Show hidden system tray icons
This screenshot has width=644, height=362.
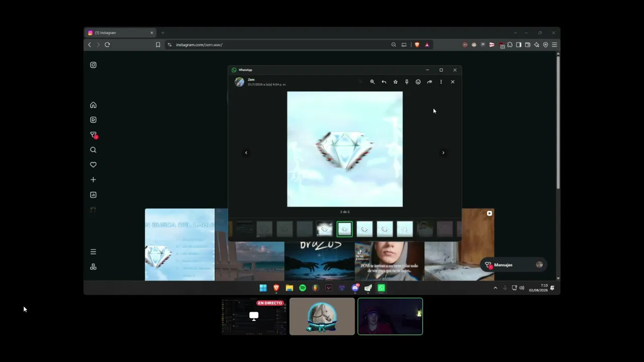[495, 288]
